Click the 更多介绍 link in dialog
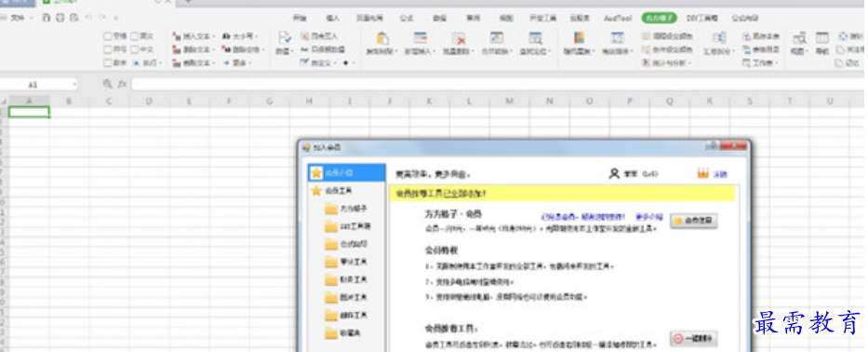 point(648,217)
